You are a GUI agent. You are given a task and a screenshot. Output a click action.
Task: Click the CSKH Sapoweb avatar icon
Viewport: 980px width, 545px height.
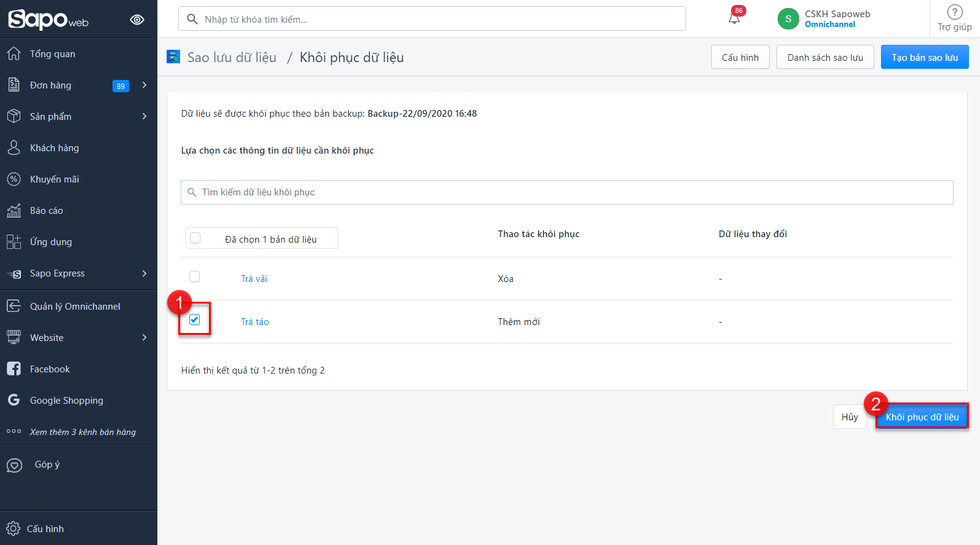(788, 19)
